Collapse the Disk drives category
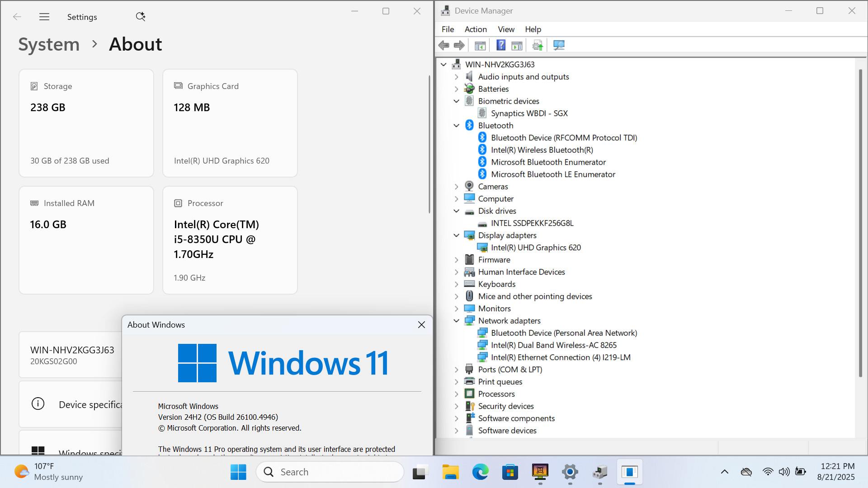 457,211
